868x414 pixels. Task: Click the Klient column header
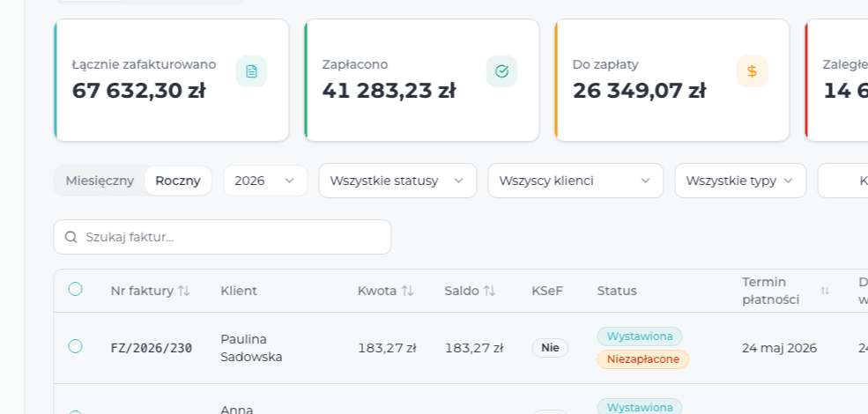tap(239, 291)
